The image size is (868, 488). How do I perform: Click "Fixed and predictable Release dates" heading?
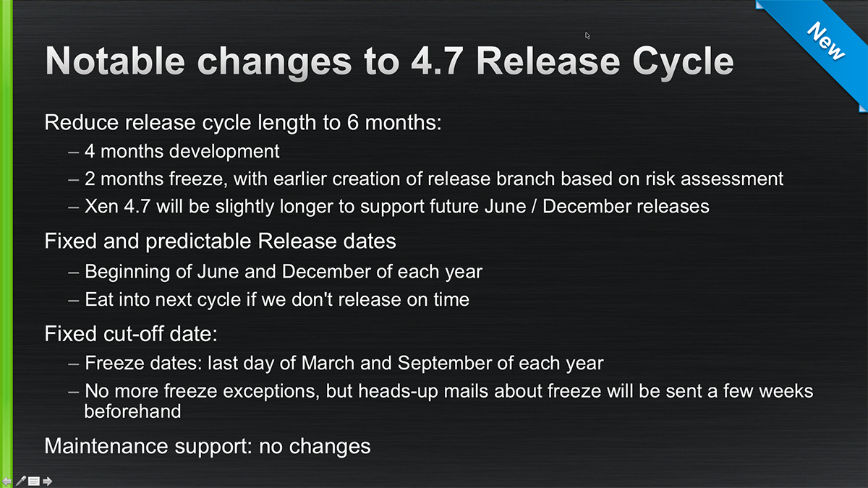point(220,241)
